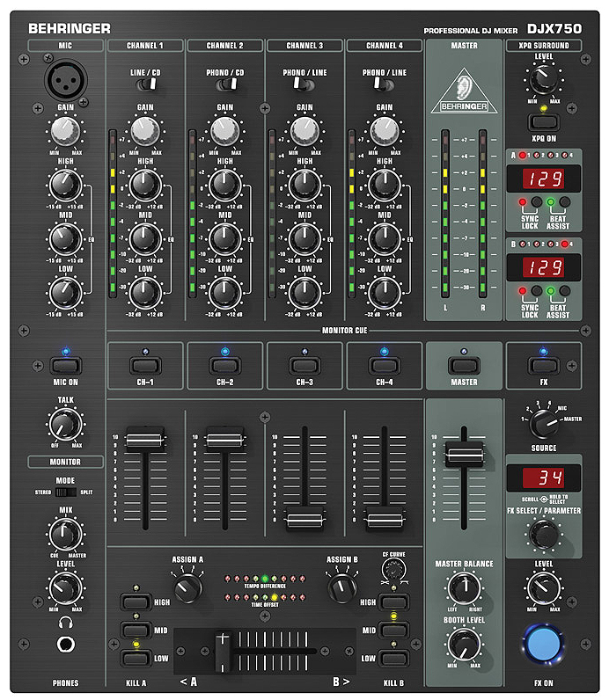Click the Channel 4 LOW EQ knob
Viewport: 609px width, 700px height.
click(x=385, y=293)
